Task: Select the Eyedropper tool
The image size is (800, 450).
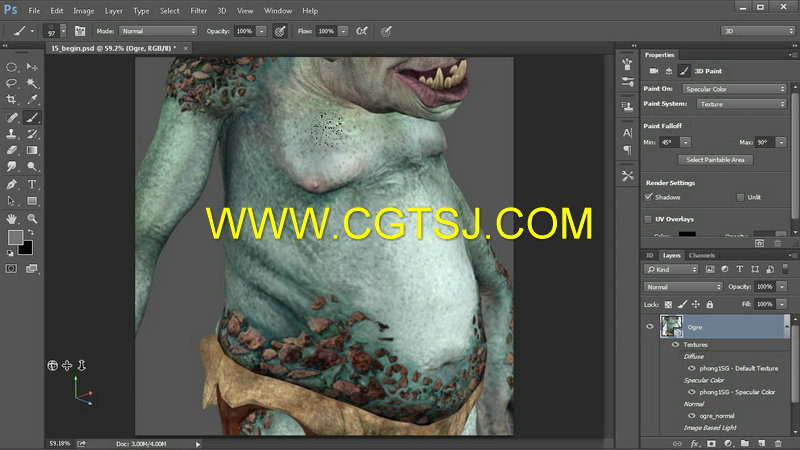Action: (x=32, y=99)
